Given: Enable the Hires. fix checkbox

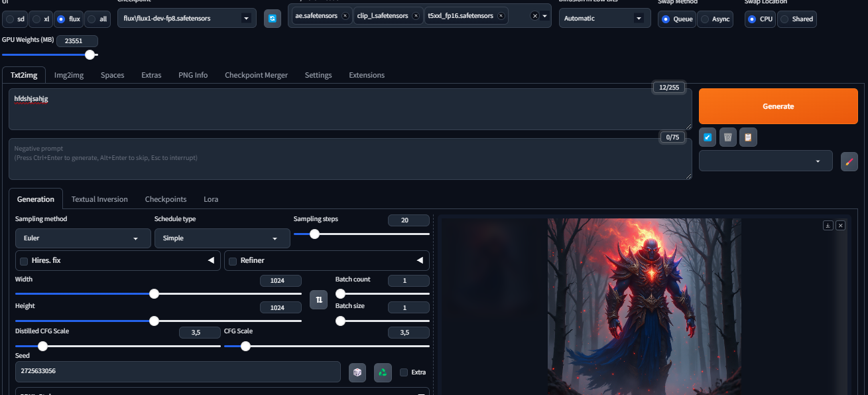Looking at the screenshot, I should coord(25,261).
